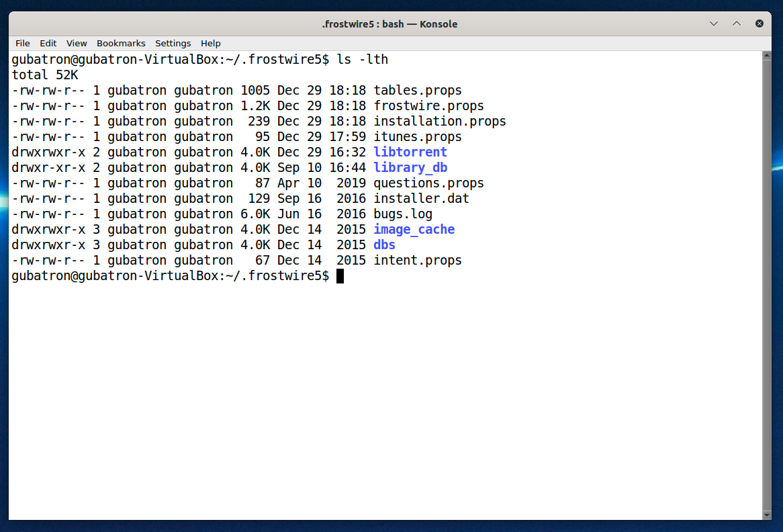Open the Help menu
The image size is (783, 532).
tap(211, 43)
